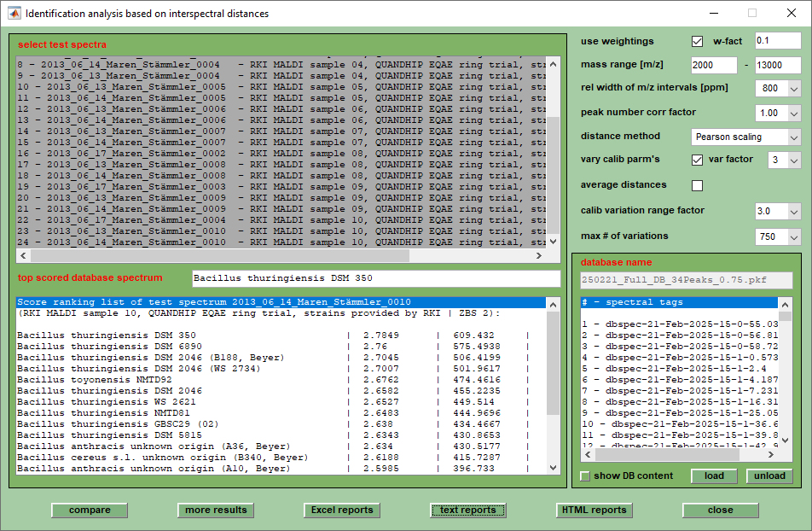Open the peak number corr factor dropdown
The width and height of the screenshot is (812, 531).
coord(793,113)
